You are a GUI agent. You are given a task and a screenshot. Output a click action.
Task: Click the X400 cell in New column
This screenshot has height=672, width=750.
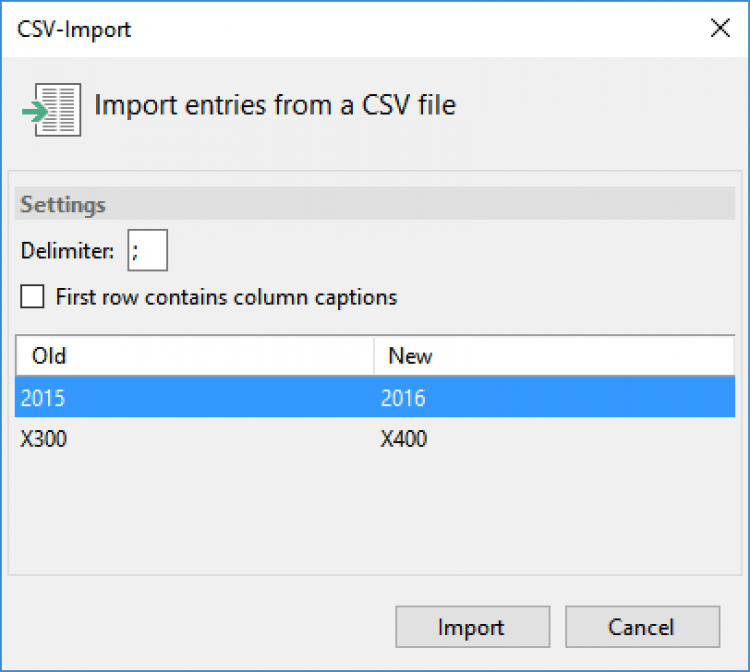click(x=403, y=439)
